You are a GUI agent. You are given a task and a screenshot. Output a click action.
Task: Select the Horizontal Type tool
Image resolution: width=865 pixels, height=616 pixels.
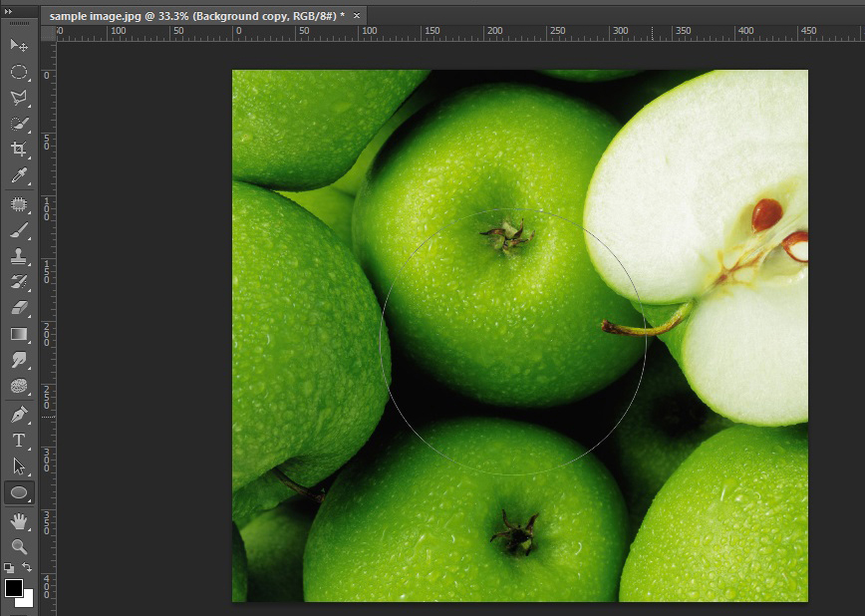tap(19, 441)
